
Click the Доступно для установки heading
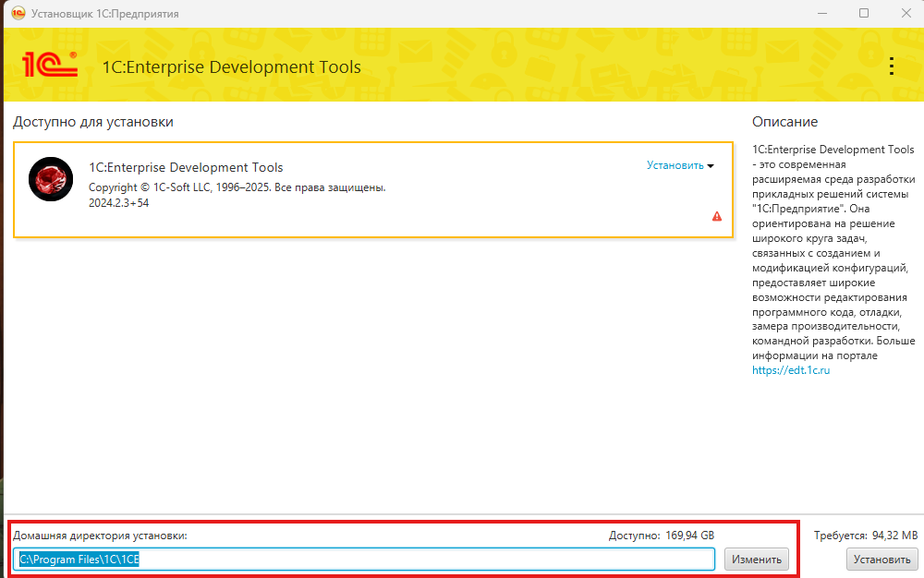tap(93, 122)
